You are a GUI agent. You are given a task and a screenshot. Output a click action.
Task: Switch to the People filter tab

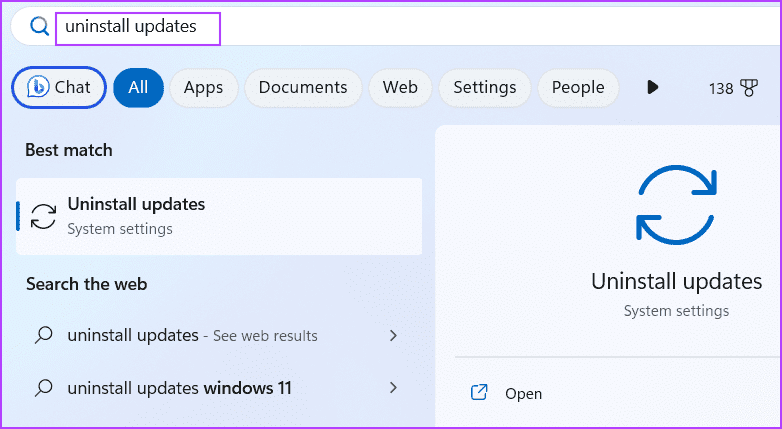pos(578,88)
